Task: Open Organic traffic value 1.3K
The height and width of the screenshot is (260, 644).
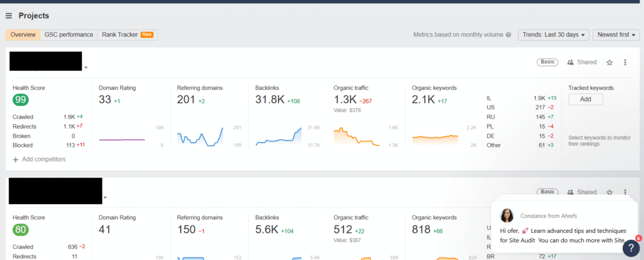Action: tap(345, 99)
